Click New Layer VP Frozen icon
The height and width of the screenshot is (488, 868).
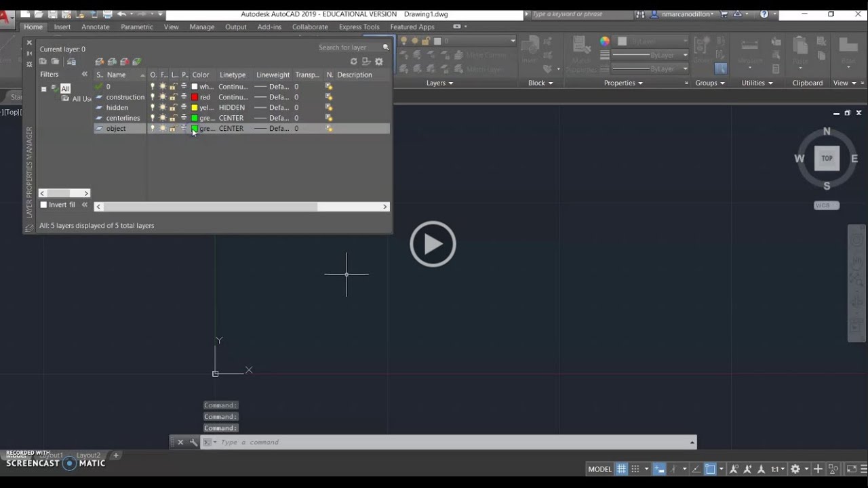click(112, 62)
